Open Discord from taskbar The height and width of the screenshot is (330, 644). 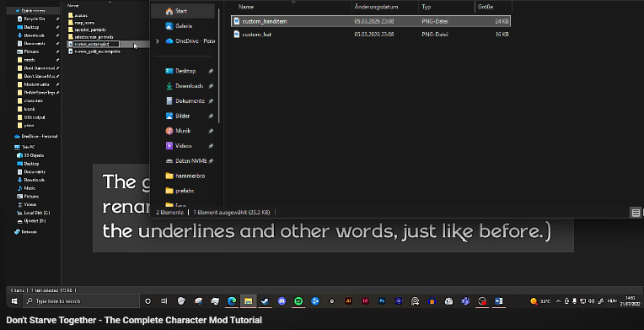282,301
